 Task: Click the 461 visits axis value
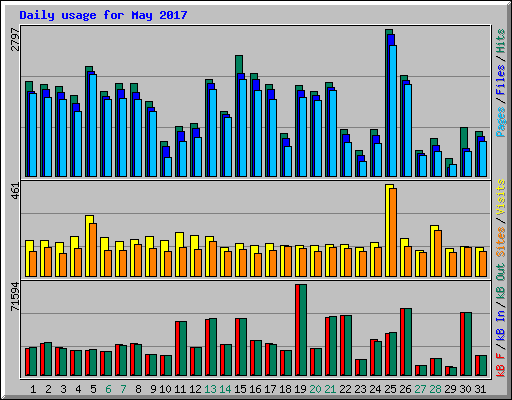point(15,191)
